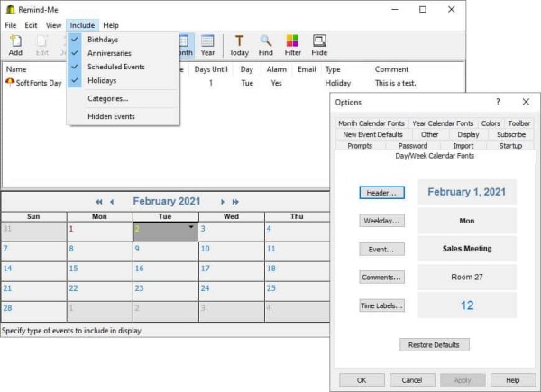Click the Weekday... font button
The image size is (541, 392).
(381, 221)
